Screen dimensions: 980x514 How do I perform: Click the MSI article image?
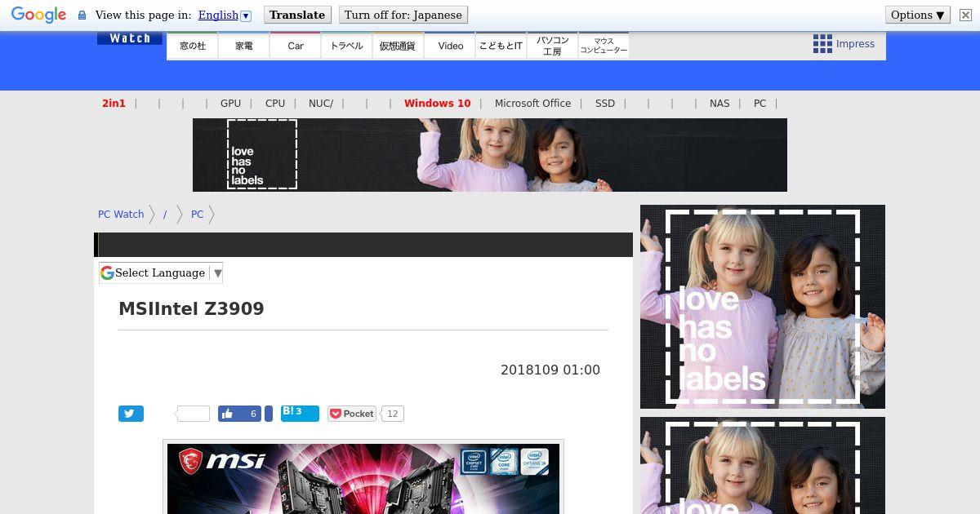coord(363,479)
